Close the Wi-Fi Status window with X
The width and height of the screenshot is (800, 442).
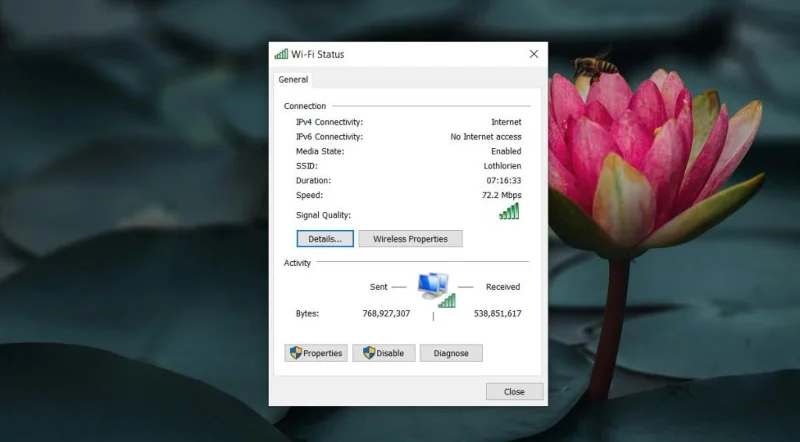(x=534, y=54)
